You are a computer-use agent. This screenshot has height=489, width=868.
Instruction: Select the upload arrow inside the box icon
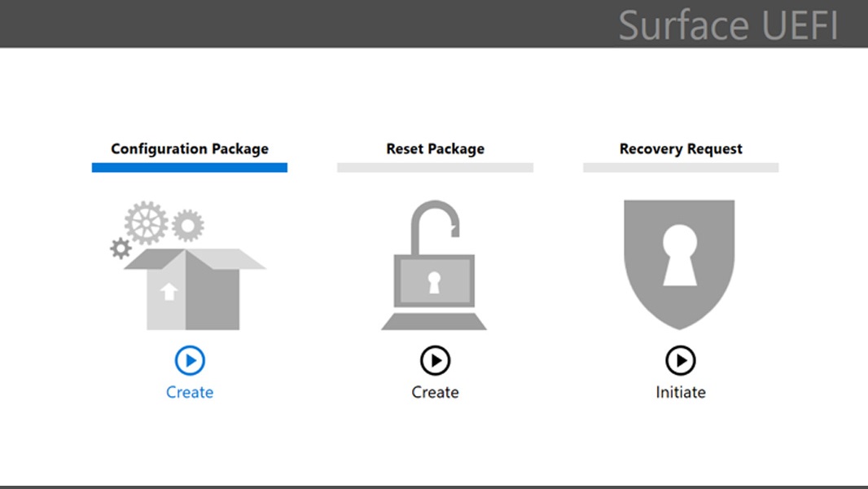(x=169, y=292)
